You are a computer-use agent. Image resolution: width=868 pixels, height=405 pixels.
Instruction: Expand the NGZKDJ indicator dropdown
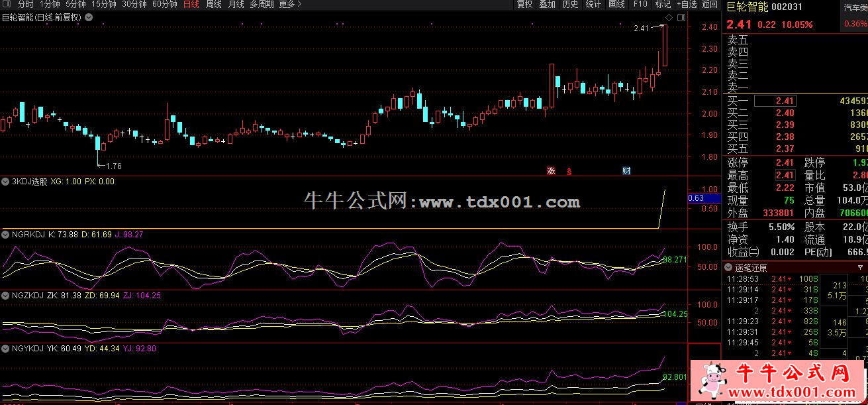click(7, 296)
